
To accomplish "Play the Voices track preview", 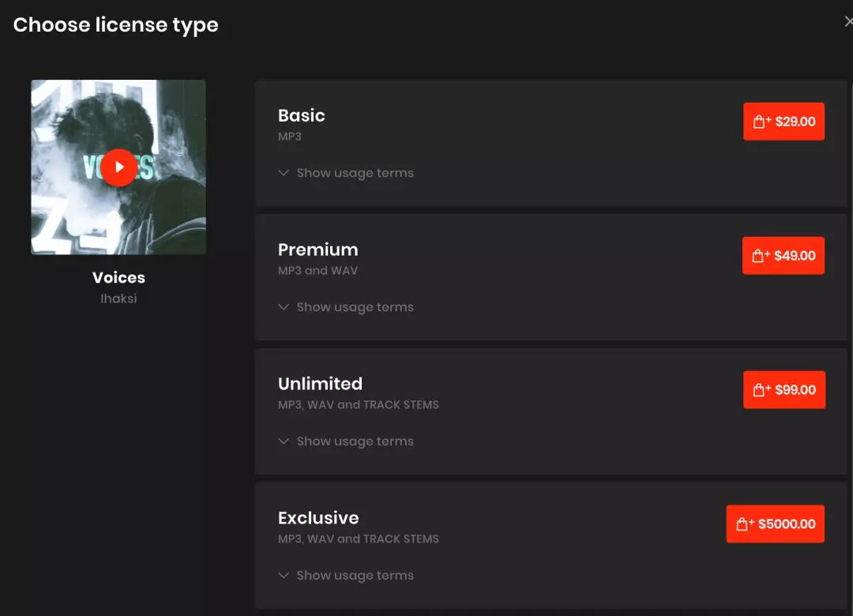I will click(118, 167).
